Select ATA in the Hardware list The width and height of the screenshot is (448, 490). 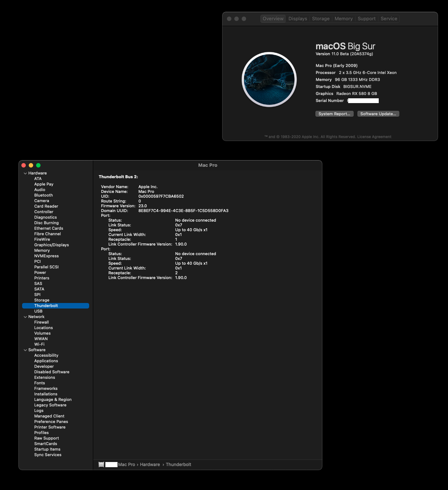[38, 179]
